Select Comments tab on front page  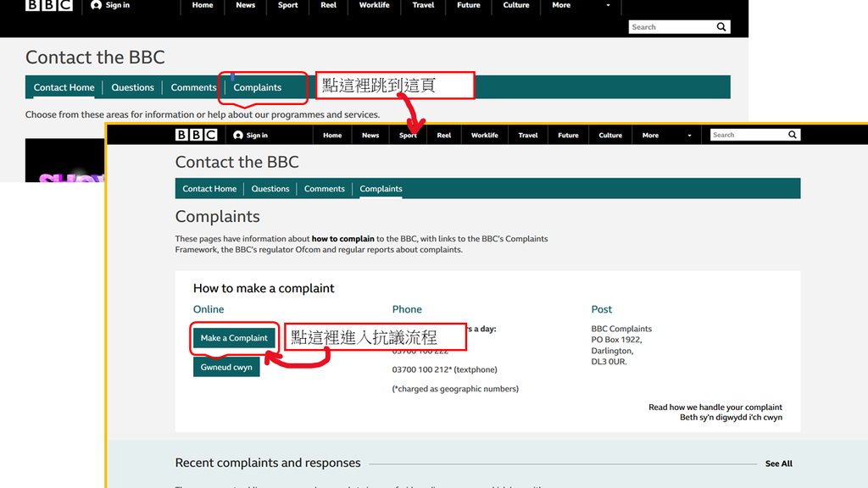(325, 189)
